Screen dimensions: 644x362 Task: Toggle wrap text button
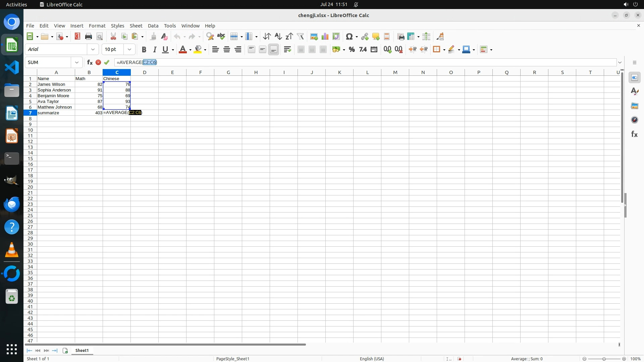coord(287,50)
